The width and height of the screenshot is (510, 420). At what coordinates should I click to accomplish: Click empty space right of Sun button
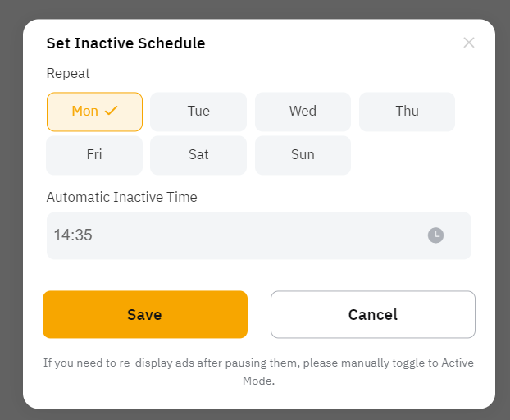point(407,155)
